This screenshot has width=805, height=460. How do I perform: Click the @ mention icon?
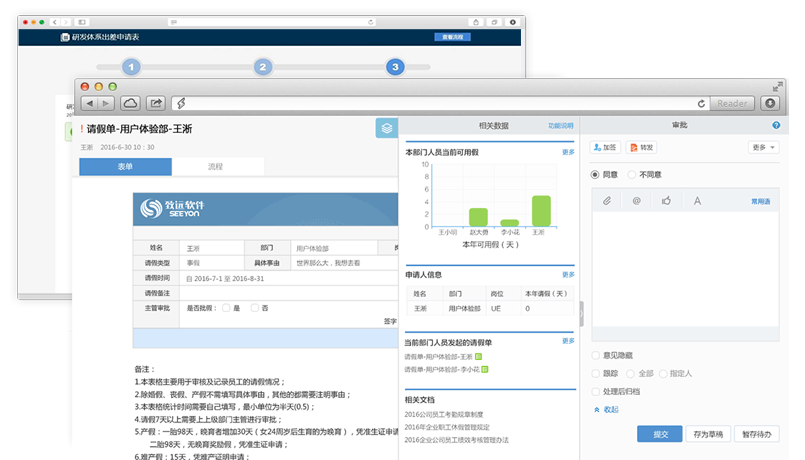pyautogui.click(x=636, y=201)
